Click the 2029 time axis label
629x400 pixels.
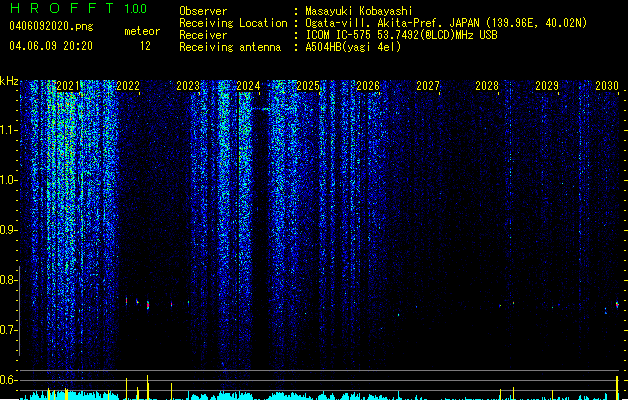[x=547, y=86]
